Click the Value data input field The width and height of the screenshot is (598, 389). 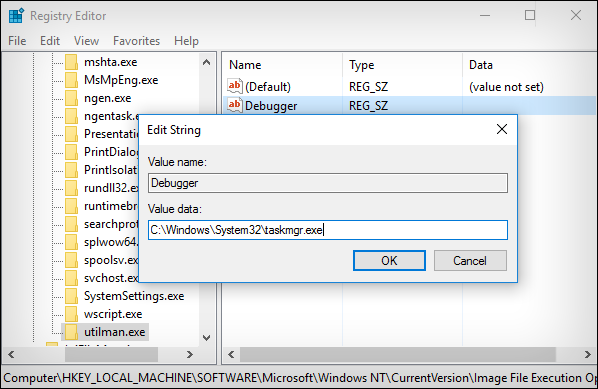click(328, 230)
